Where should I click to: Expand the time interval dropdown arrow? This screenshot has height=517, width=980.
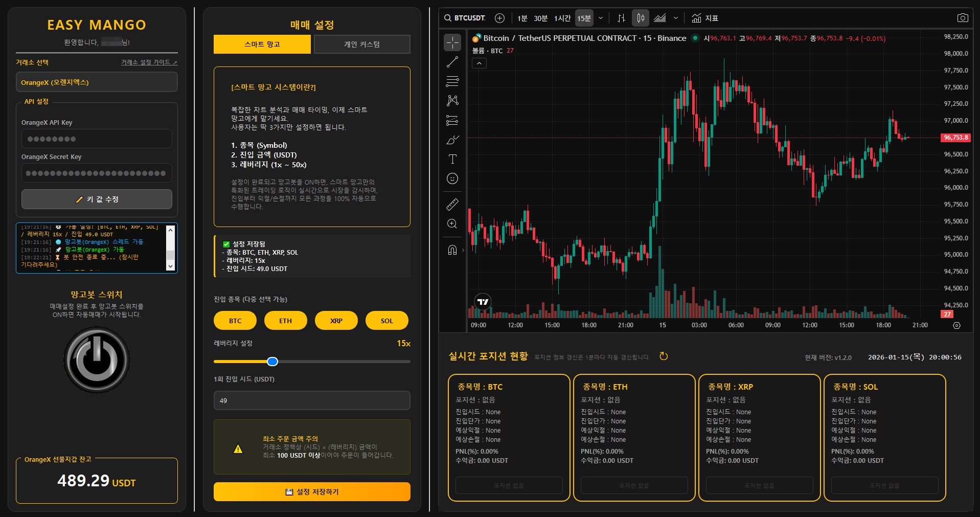601,18
